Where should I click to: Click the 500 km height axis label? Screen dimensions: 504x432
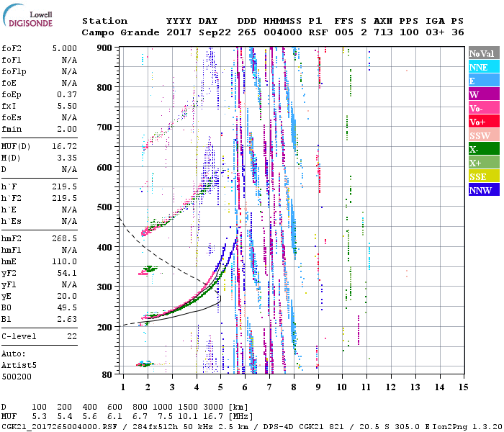(104, 207)
